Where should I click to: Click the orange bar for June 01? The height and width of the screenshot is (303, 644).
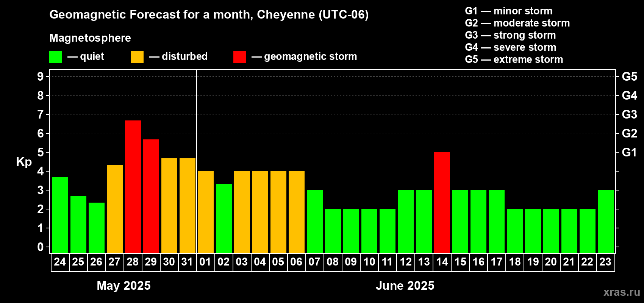pos(206,212)
